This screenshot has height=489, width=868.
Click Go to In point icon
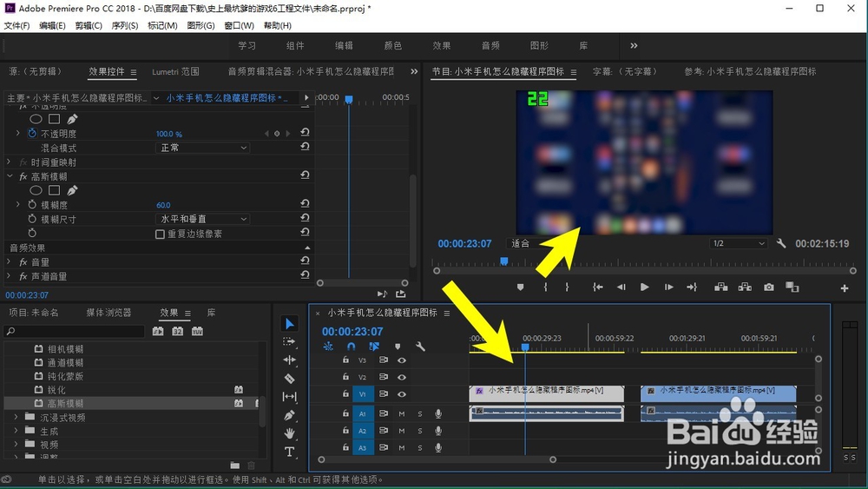598,287
